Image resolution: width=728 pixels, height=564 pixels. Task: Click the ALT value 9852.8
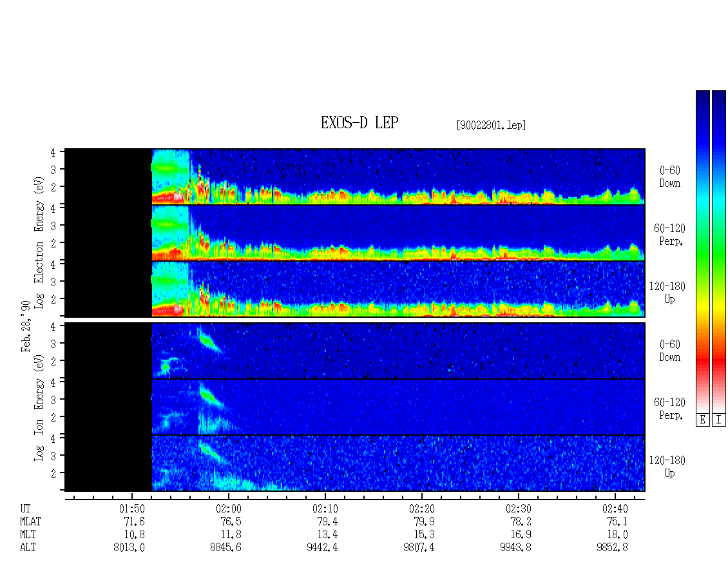click(612, 548)
